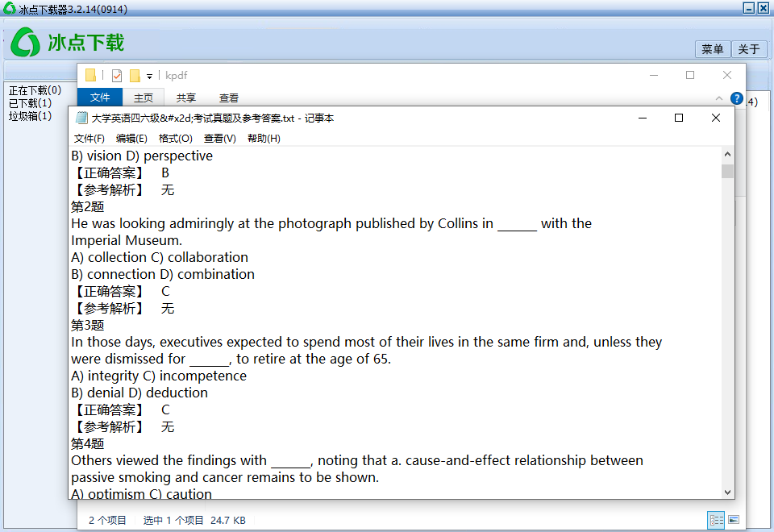Click the Notepad scrollbar down arrow

coord(727,492)
